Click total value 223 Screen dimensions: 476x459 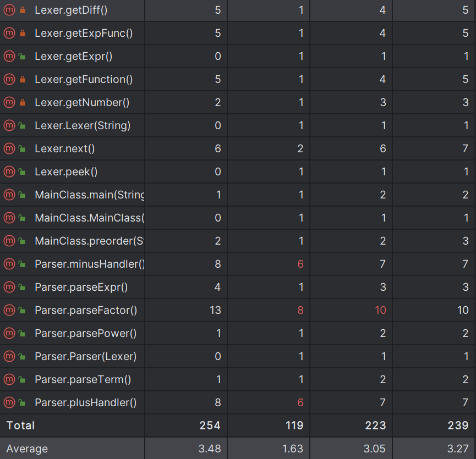(x=375, y=425)
